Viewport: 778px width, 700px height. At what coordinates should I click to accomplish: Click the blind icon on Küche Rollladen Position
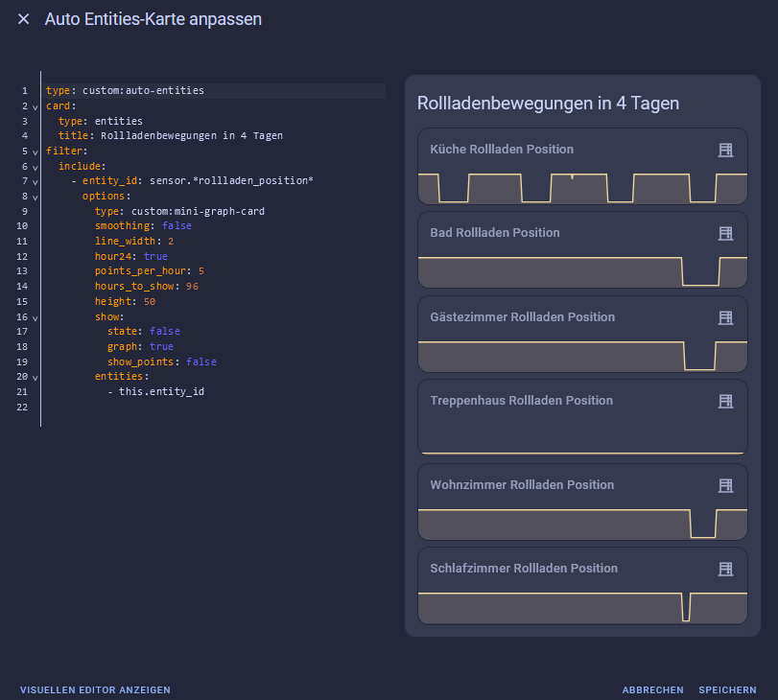(725, 150)
